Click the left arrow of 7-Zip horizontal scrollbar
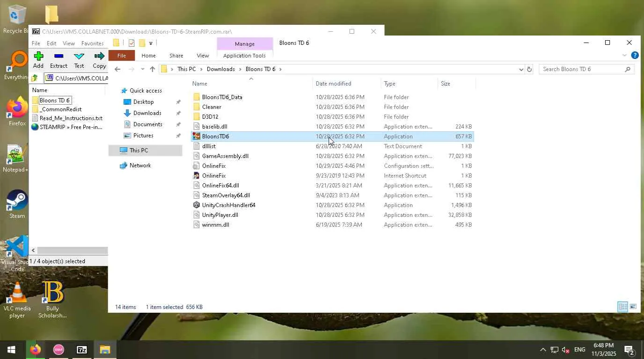 33,251
